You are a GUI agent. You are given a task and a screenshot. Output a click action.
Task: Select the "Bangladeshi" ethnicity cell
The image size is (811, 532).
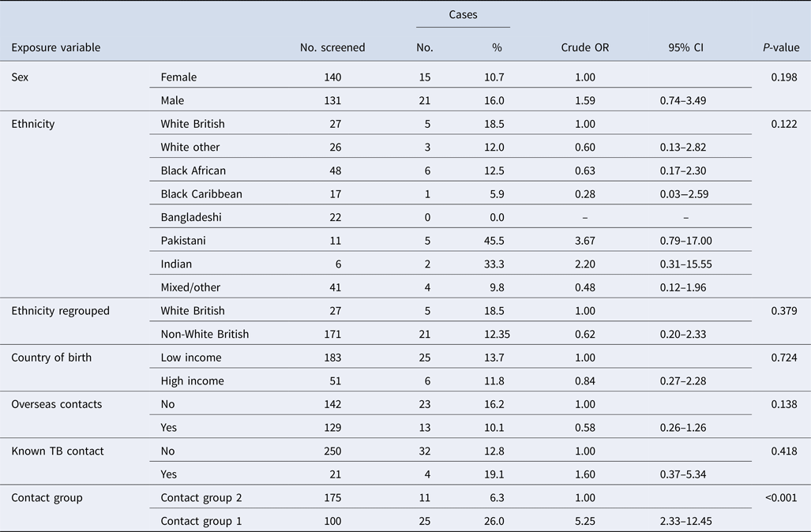(x=190, y=217)
